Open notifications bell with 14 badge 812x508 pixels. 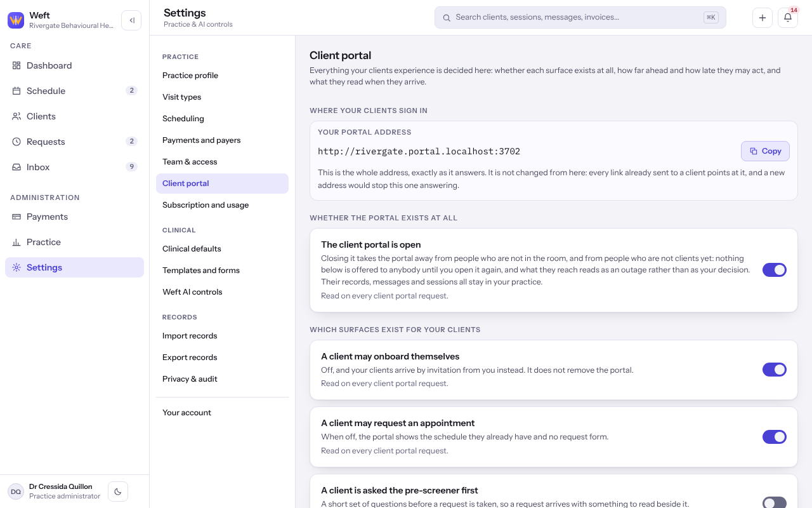tap(788, 18)
